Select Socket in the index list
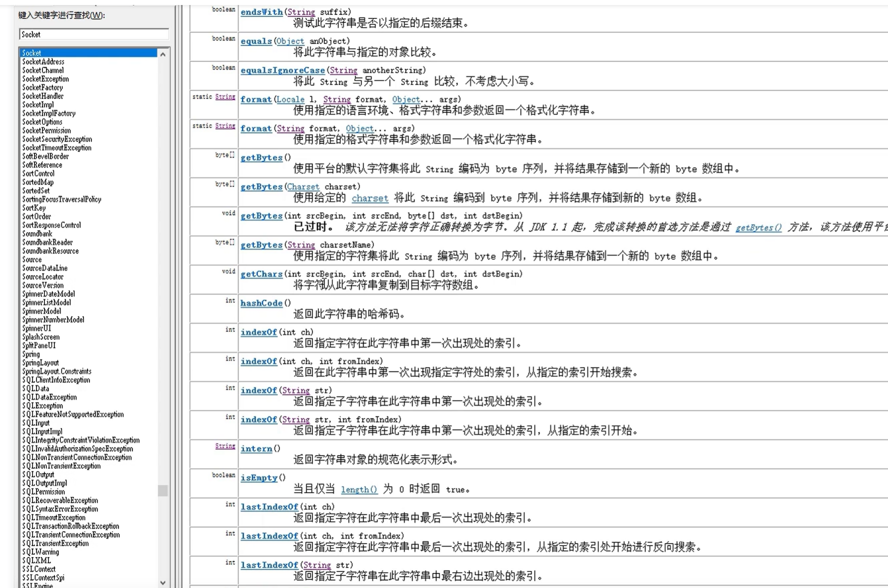 click(88, 53)
